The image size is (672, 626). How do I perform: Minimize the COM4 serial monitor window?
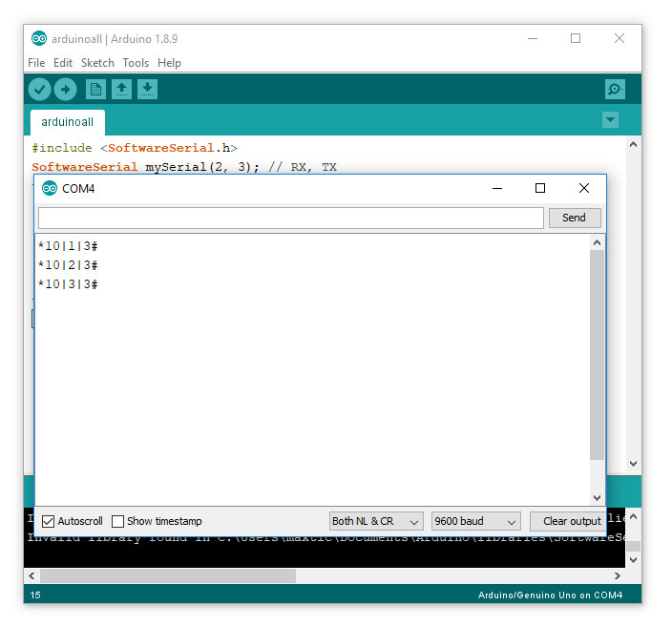[497, 188]
